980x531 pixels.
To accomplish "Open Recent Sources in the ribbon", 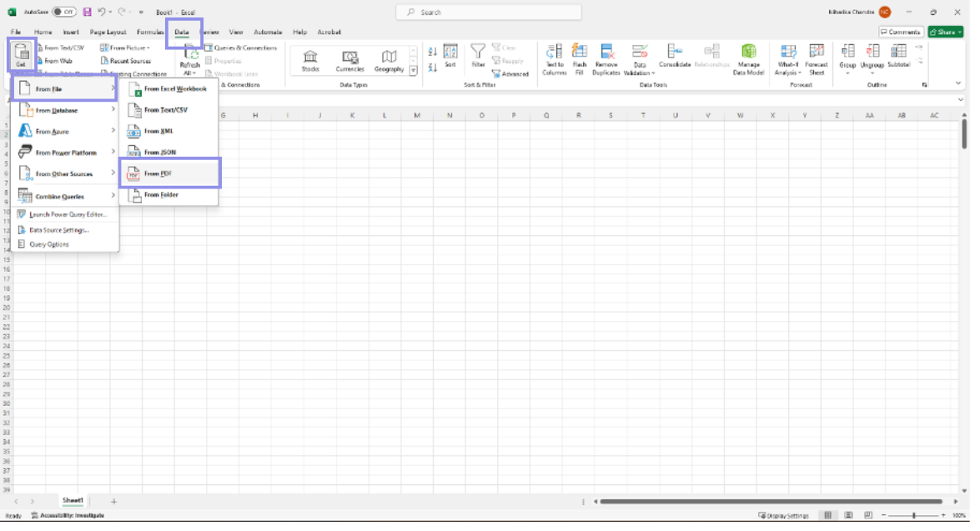I will pyautogui.click(x=128, y=61).
